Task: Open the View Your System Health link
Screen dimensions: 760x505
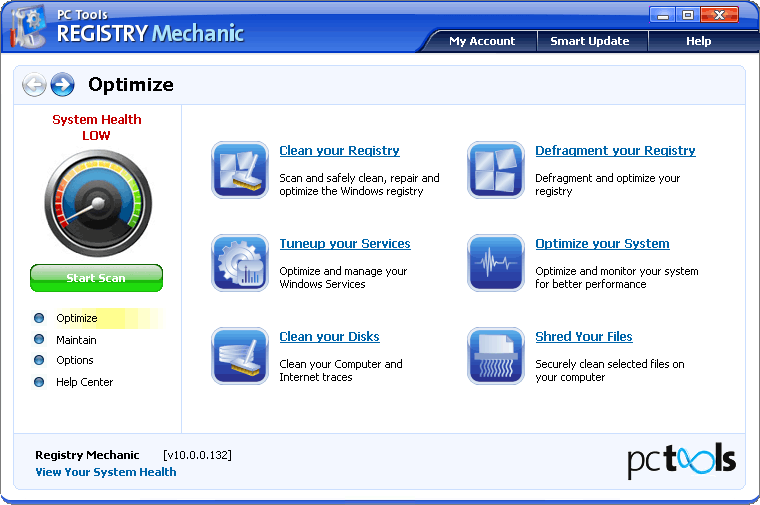Action: click(106, 472)
